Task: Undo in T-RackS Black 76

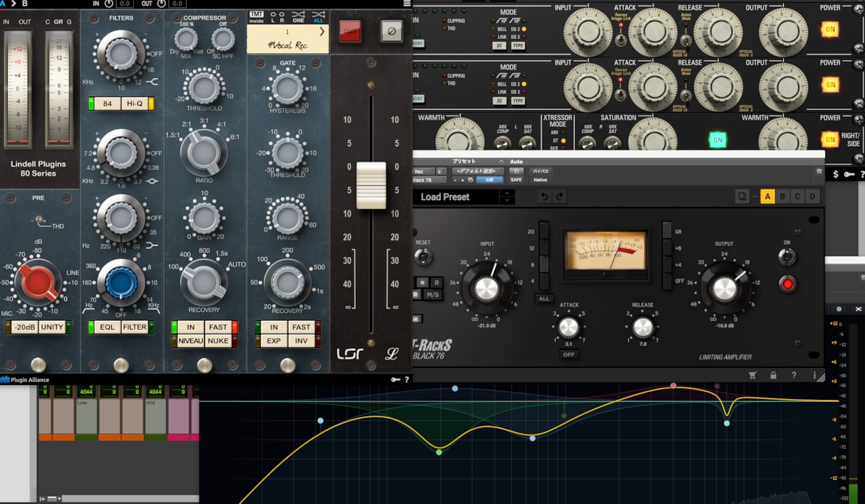Action: coord(545,197)
